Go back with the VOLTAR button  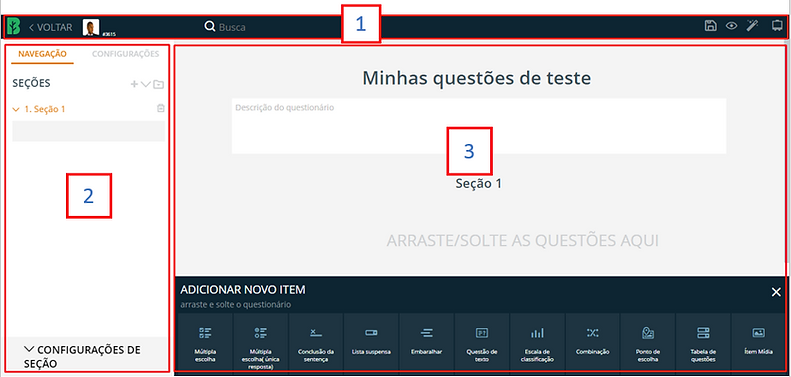coord(50,27)
